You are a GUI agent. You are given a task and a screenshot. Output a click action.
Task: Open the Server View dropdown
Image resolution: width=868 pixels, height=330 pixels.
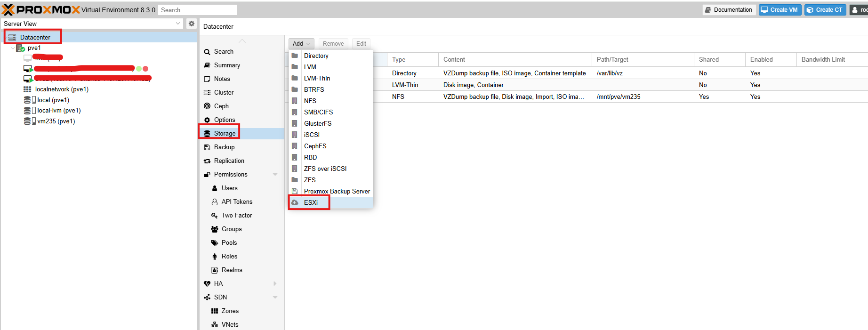177,24
